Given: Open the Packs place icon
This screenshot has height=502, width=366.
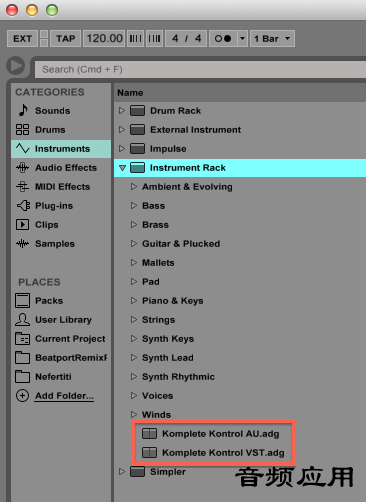Looking at the screenshot, I should (22, 300).
